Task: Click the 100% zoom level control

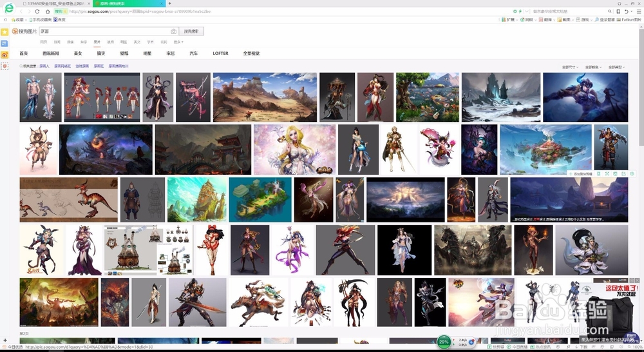Action: pos(637,347)
